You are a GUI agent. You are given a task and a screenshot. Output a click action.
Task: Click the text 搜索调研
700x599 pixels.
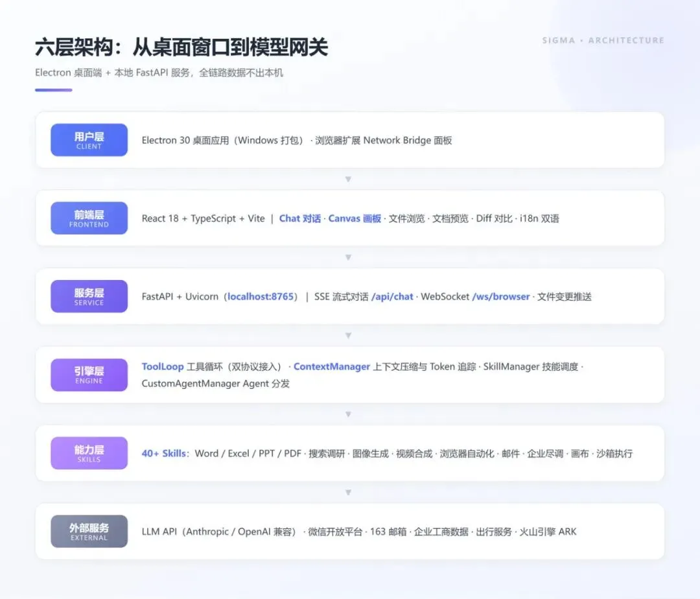(327, 454)
